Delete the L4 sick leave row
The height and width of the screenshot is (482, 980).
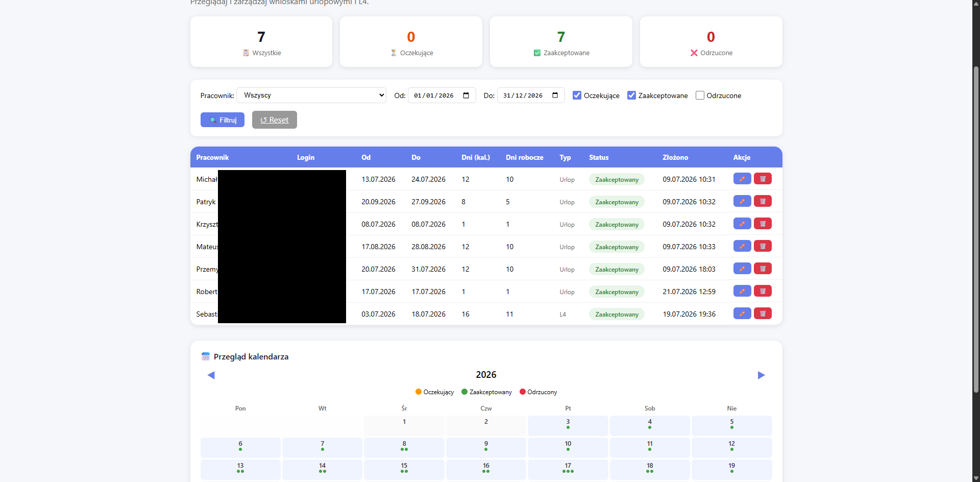(x=763, y=314)
